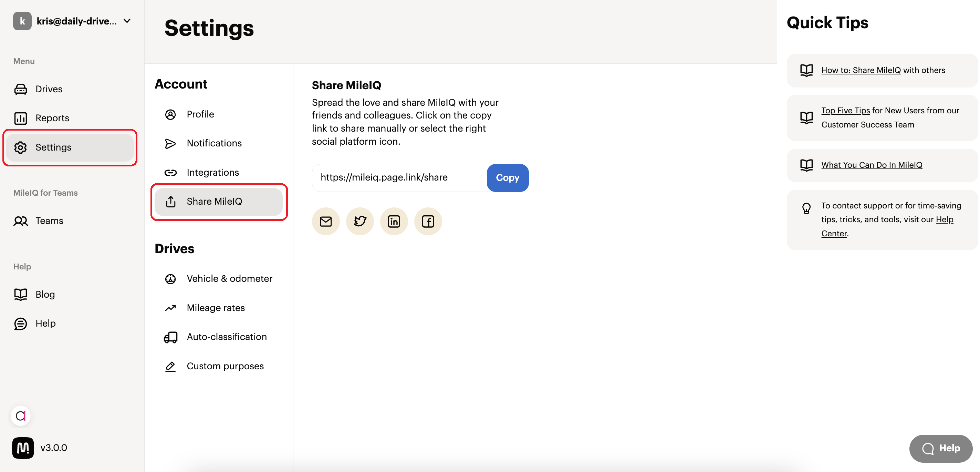Click the Share MileIQ upload icon

[171, 201]
